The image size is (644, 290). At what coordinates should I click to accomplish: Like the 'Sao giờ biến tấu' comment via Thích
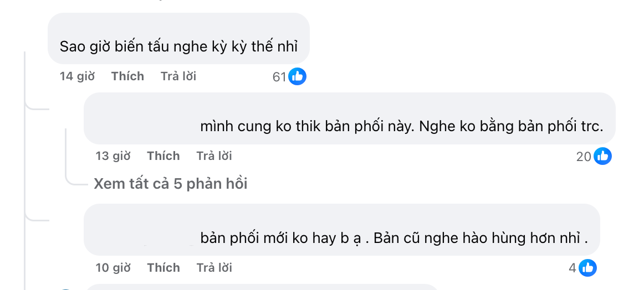(x=127, y=76)
